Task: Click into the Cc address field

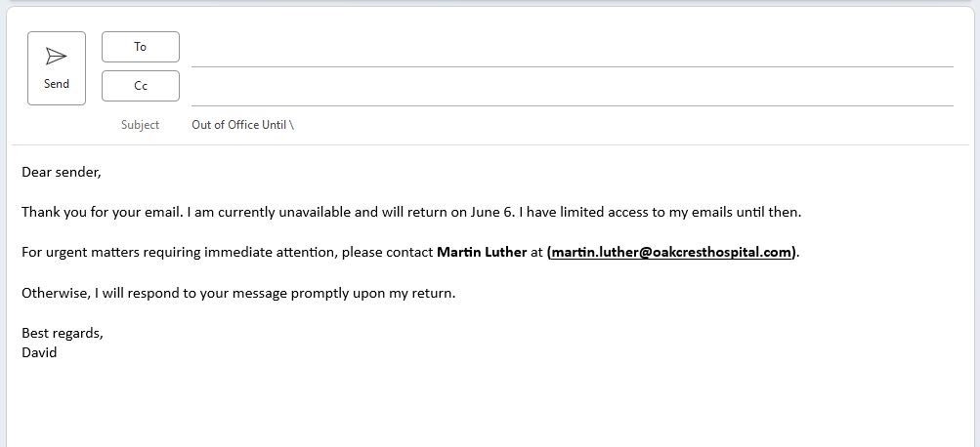Action: point(572,90)
